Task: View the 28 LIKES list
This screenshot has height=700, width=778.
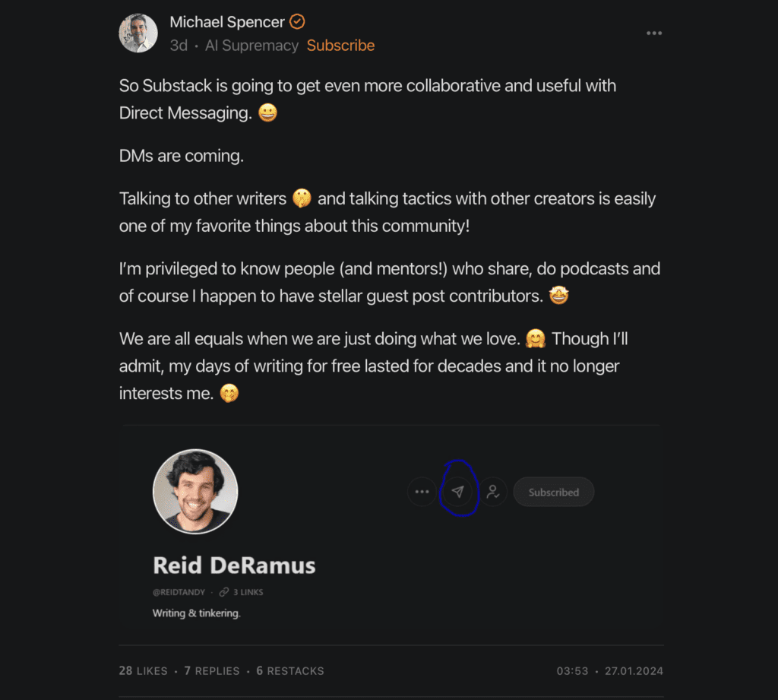Action: coord(143,671)
